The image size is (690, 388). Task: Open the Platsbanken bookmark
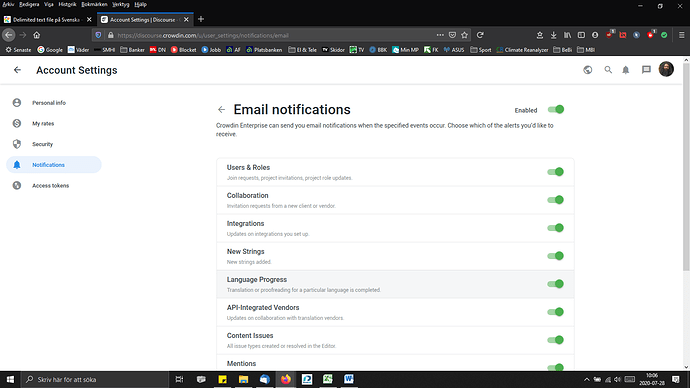point(264,50)
